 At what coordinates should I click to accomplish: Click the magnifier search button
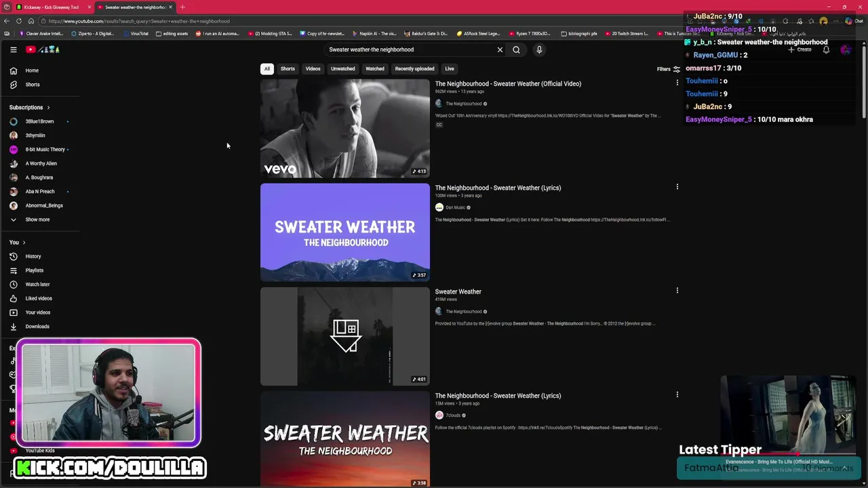pos(516,49)
